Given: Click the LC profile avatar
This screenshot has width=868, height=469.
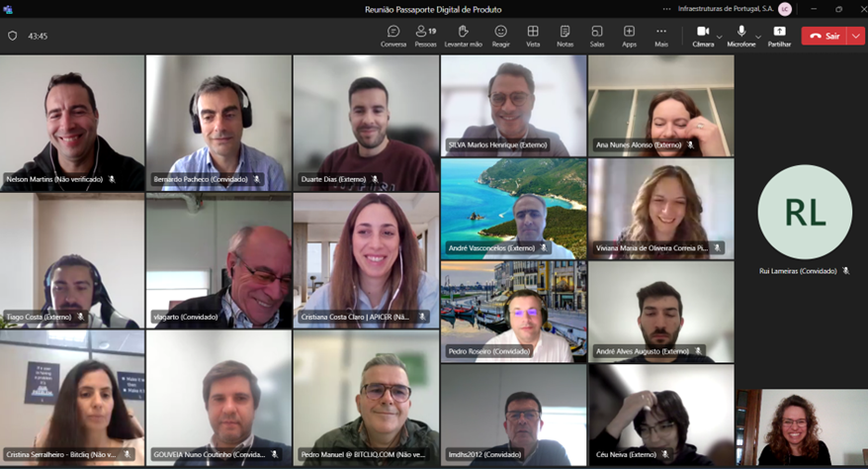Looking at the screenshot, I should pos(785,9).
